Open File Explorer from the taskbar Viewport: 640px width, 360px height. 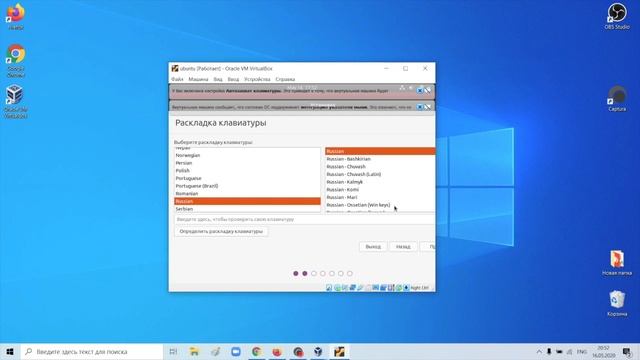click(194, 351)
